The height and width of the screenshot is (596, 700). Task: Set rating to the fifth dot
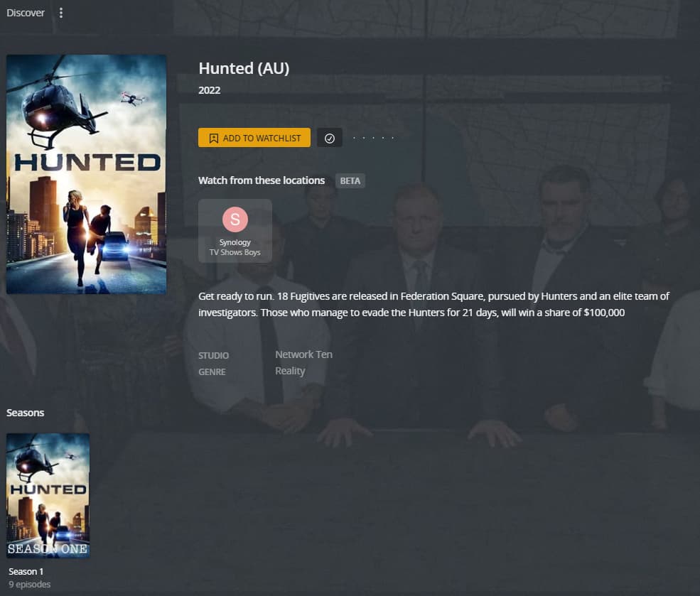393,138
